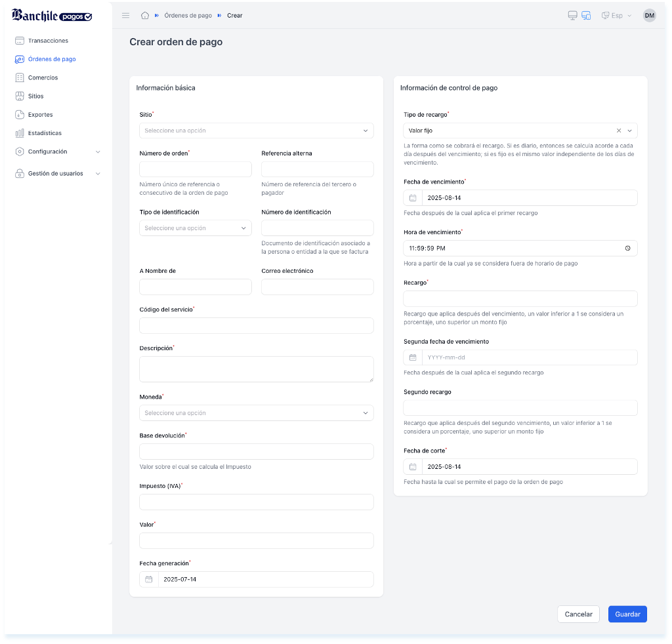Click the clock icon in Hora de vencimiento
The height and width of the screenshot is (644, 672).
tap(627, 249)
